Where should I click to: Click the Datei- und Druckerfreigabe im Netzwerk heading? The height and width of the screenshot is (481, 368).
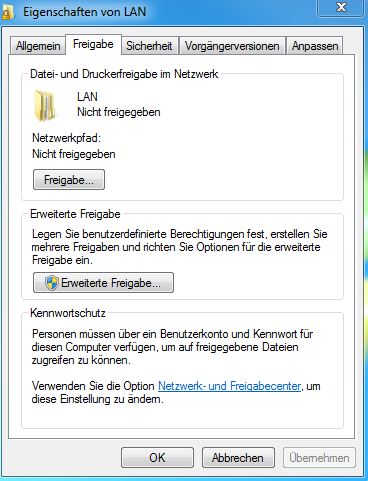pyautogui.click(x=124, y=74)
